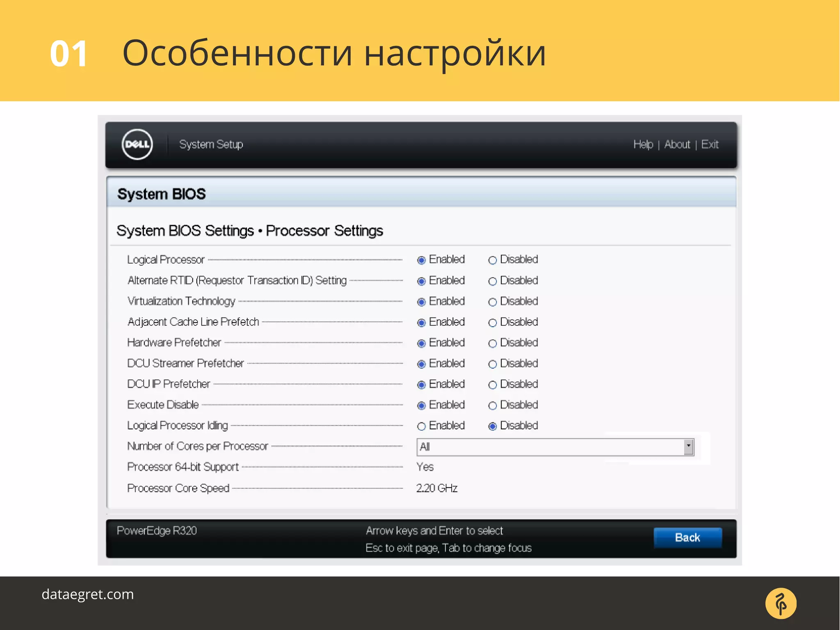Open the Help link in header
The width and height of the screenshot is (840, 630).
[x=643, y=144]
